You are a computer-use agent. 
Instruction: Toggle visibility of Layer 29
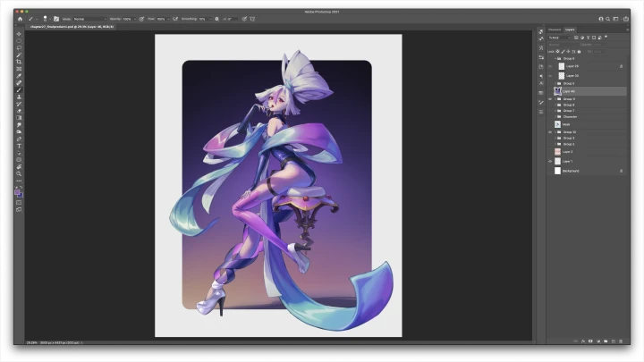(550, 66)
